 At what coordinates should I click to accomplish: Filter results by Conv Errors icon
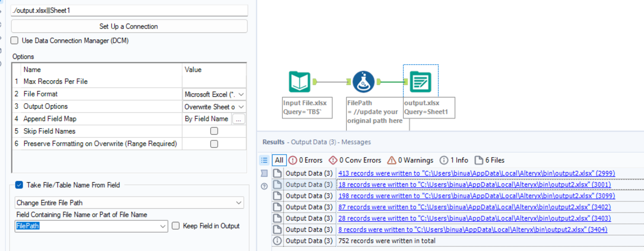pyautogui.click(x=333, y=160)
